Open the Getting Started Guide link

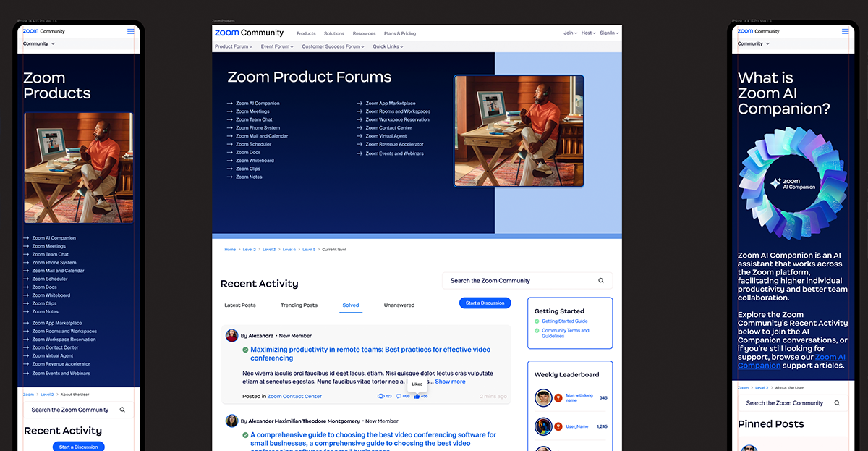564,321
